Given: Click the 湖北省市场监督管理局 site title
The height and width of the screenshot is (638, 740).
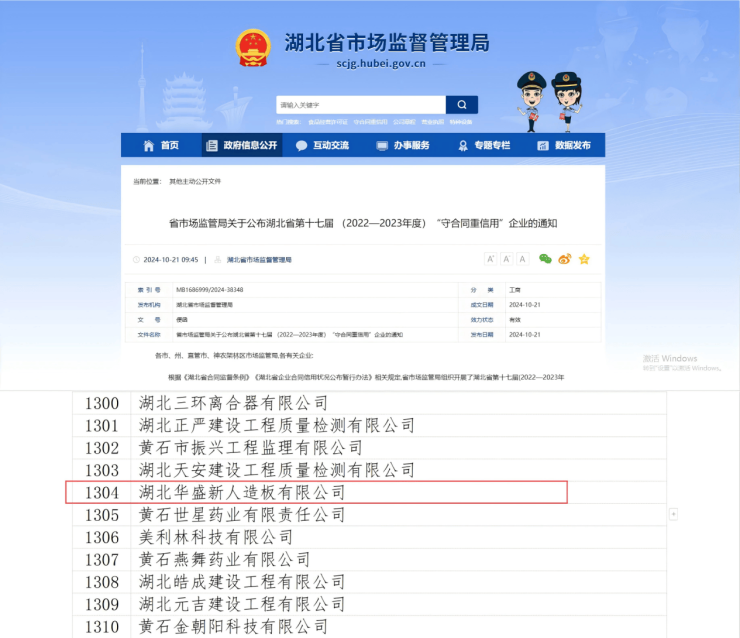Looking at the screenshot, I should click(387, 43).
